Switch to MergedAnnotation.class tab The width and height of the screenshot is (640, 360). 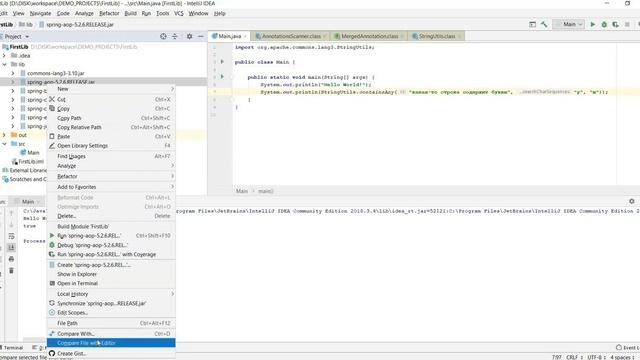click(x=369, y=36)
